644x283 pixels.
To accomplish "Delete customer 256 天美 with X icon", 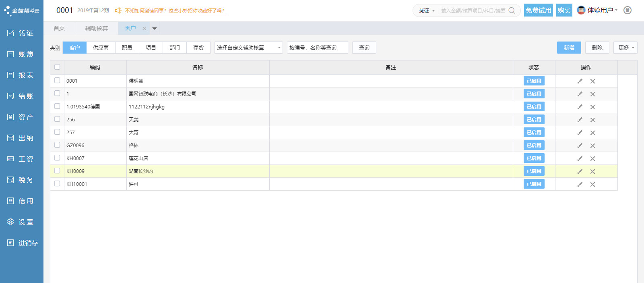I will click(592, 120).
